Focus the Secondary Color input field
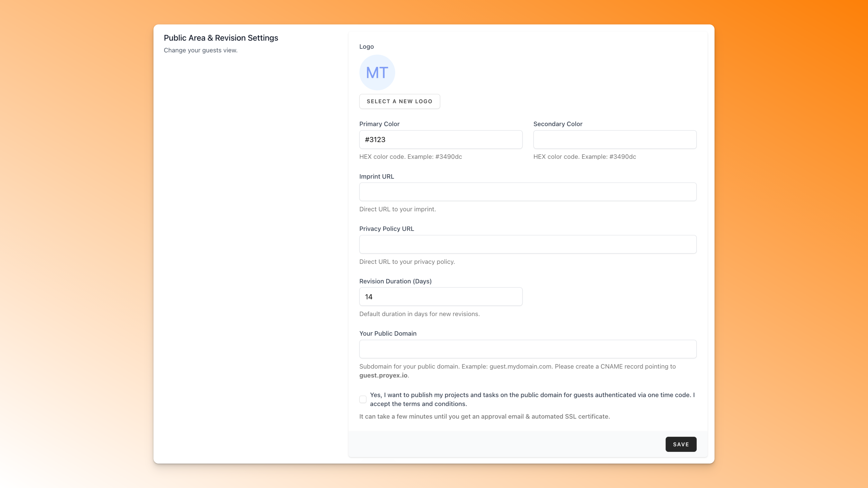Image resolution: width=868 pixels, height=488 pixels. pyautogui.click(x=615, y=140)
